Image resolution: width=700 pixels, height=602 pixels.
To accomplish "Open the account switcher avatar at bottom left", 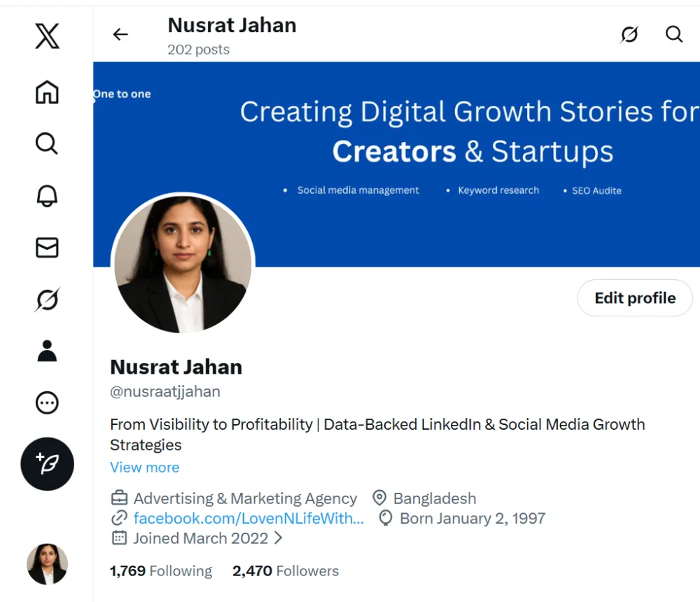I will [46, 564].
